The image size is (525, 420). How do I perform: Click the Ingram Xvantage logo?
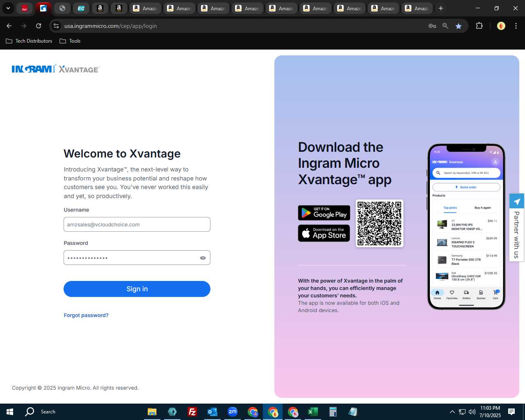[55, 69]
